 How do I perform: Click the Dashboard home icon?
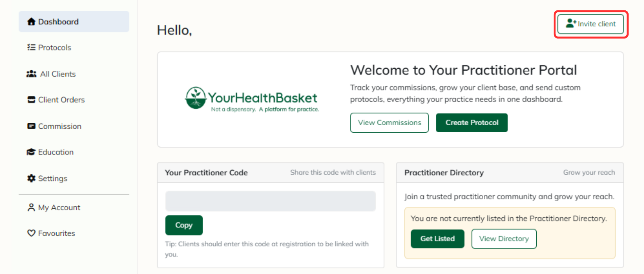click(x=31, y=21)
